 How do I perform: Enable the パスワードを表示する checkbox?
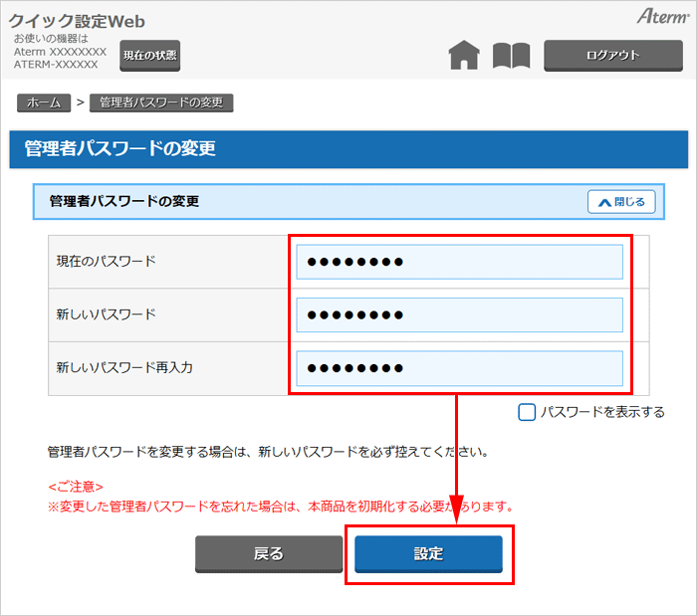click(527, 412)
